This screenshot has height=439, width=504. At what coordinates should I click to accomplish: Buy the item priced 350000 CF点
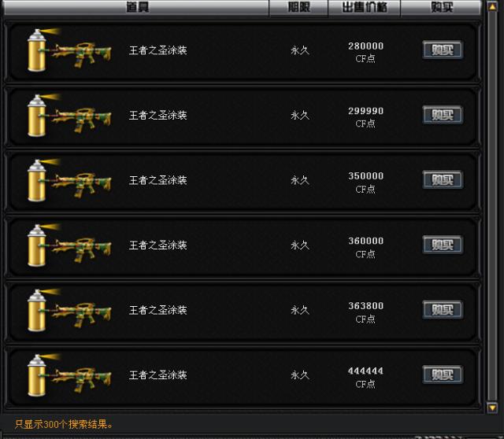pyautogui.click(x=443, y=179)
